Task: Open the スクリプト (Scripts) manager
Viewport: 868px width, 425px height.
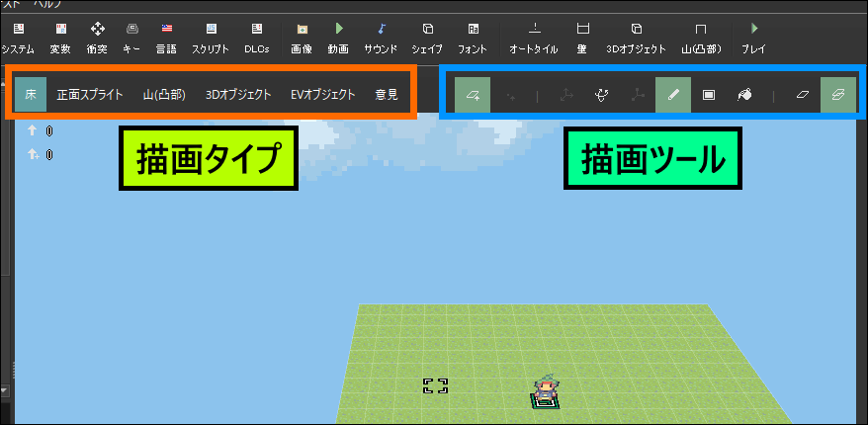Action: 210,36
